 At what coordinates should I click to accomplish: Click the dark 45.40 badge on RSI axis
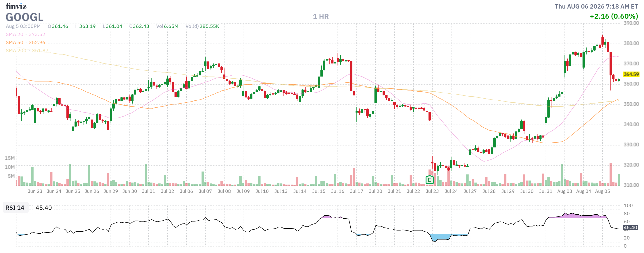click(x=630, y=228)
